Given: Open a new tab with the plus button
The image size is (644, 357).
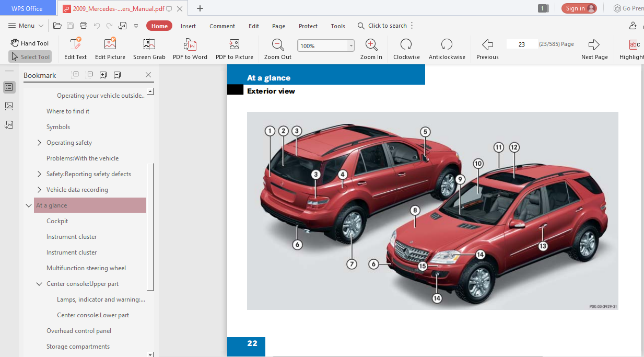Looking at the screenshot, I should click(200, 8).
